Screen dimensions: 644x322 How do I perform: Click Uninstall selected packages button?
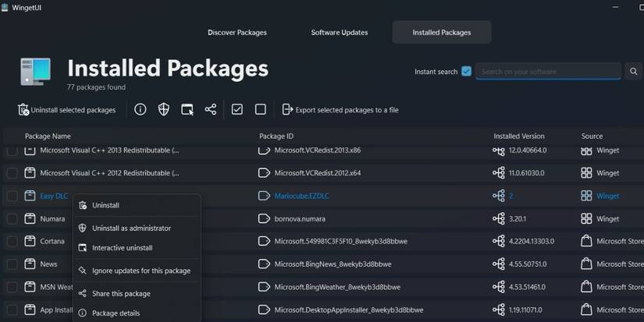[x=66, y=110]
